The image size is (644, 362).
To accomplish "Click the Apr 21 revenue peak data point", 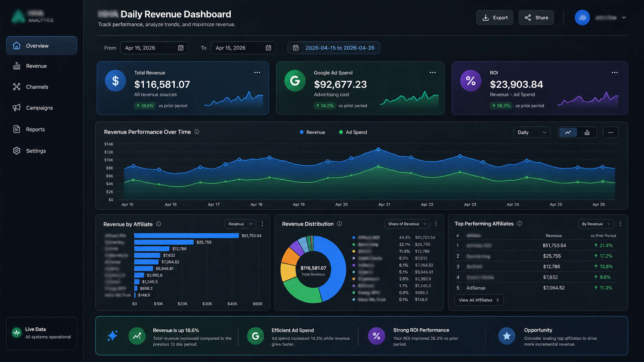I will click(x=379, y=149).
